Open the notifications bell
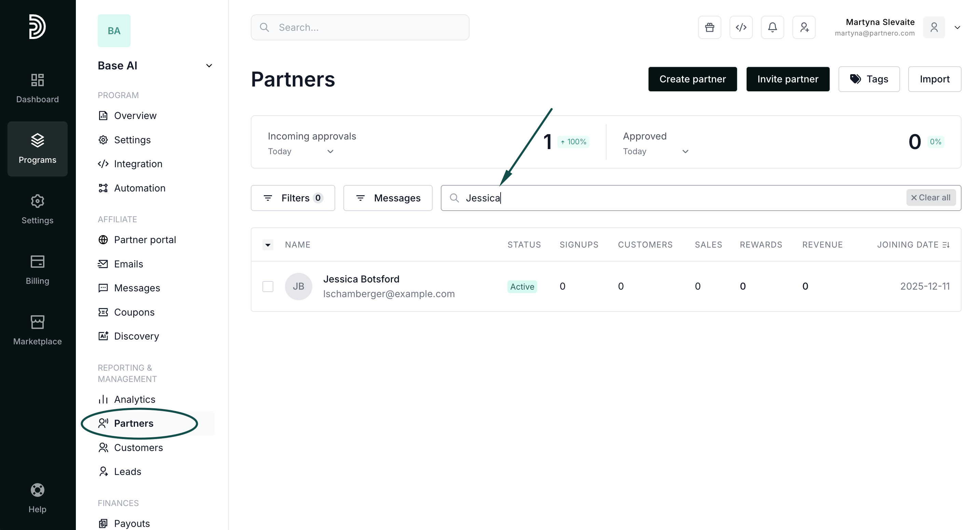 pos(772,27)
